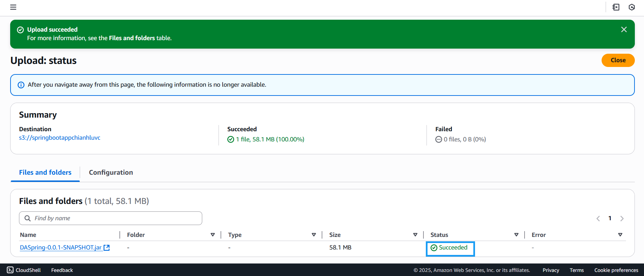Dismiss the Upload succeeded banner
The image size is (644, 276).
[x=624, y=30]
